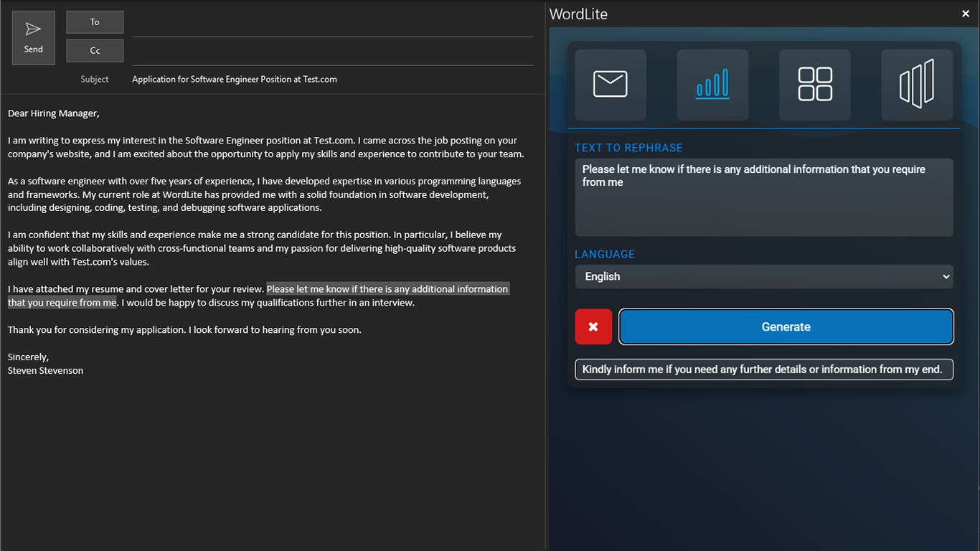Screen dimensions: 980x551
Task: Focus the To address field
Action: (333, 25)
